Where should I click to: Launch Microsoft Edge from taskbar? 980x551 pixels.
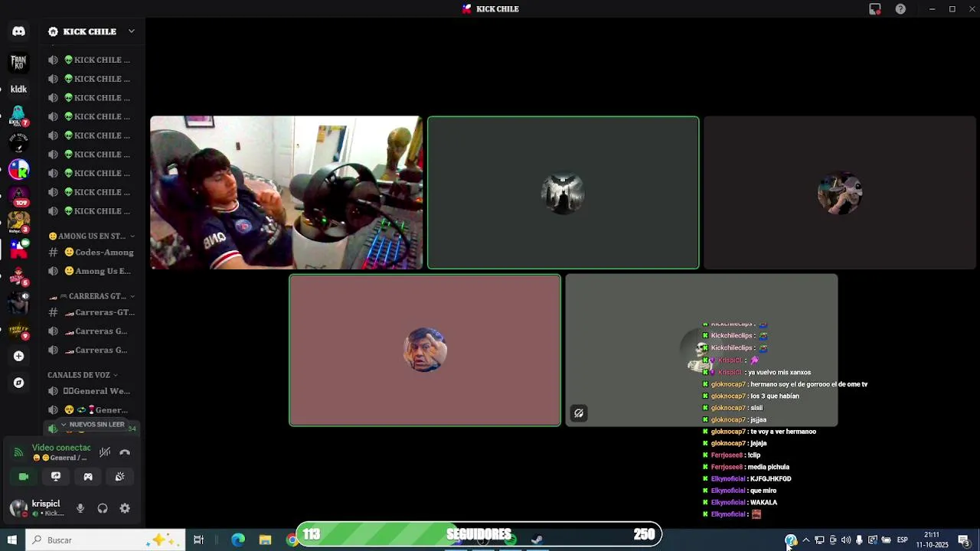click(238, 540)
